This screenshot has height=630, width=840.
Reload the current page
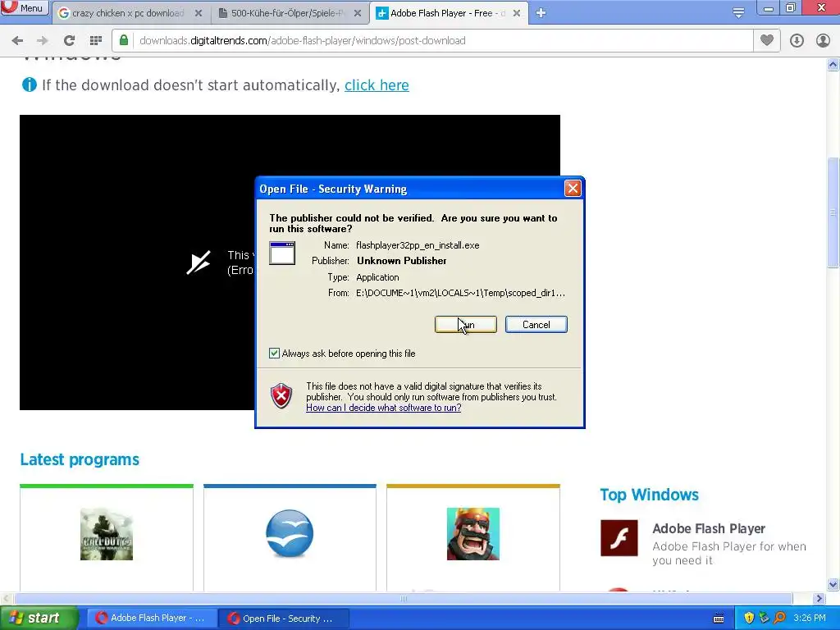pyautogui.click(x=69, y=40)
